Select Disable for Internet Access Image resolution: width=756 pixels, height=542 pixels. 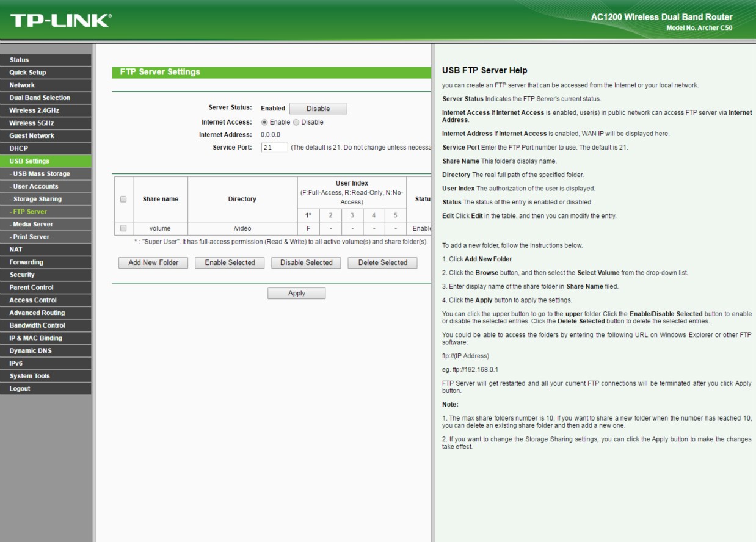click(x=297, y=122)
